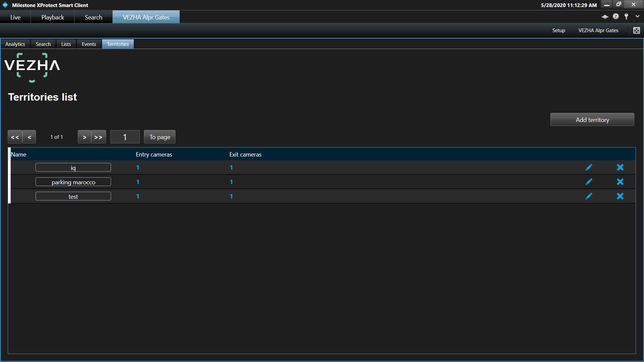Click the Name column header

(18, 155)
